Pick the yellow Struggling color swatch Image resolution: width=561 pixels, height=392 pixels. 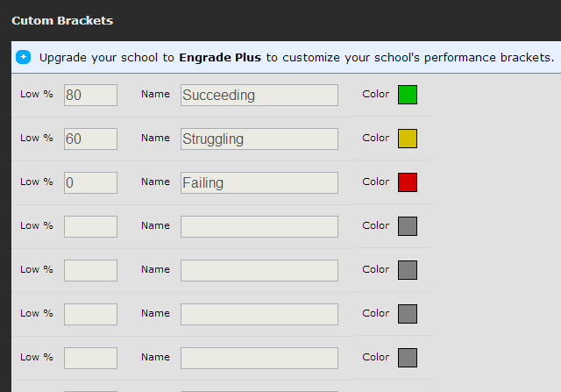408,139
